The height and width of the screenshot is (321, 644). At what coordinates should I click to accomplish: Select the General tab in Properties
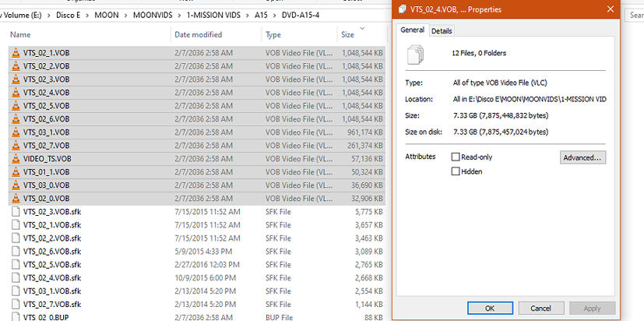pos(412,30)
